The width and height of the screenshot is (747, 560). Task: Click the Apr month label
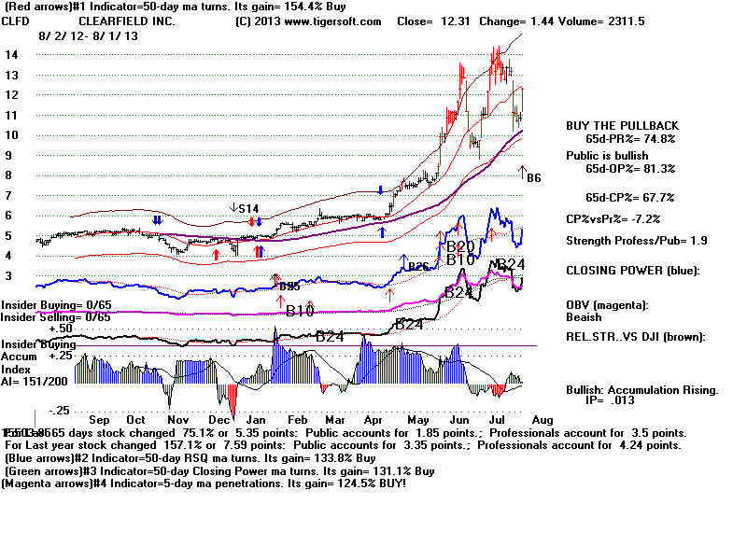[x=373, y=420]
